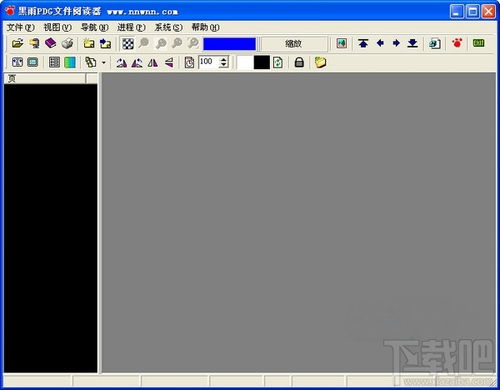500x390 pixels.
Task: Pick the black color swatch
Action: coord(262,62)
